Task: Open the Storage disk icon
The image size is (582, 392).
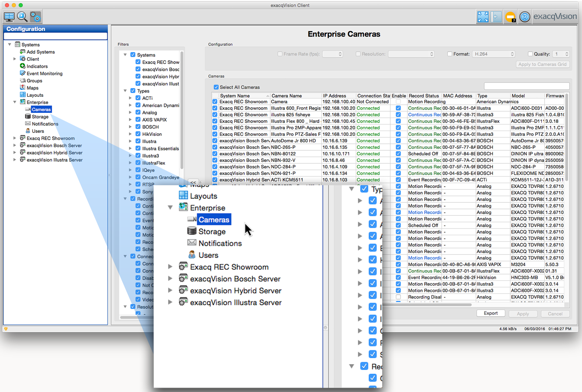Action: 28,116
